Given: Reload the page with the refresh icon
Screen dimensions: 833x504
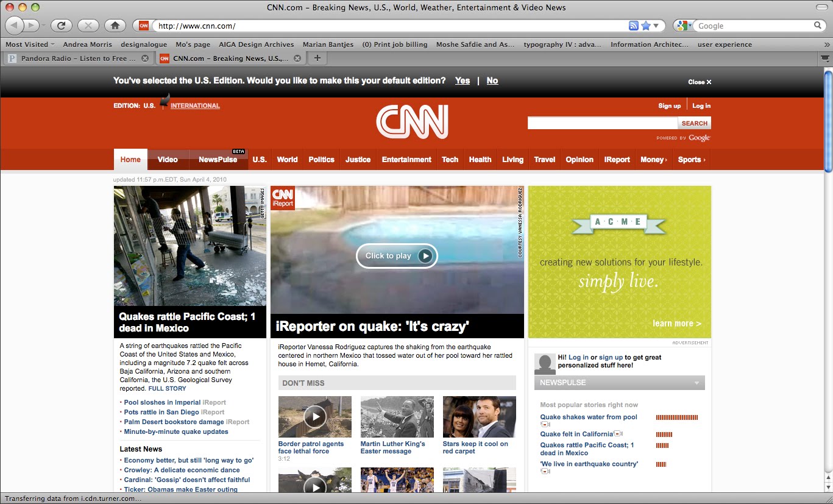Looking at the screenshot, I should pos(61,26).
